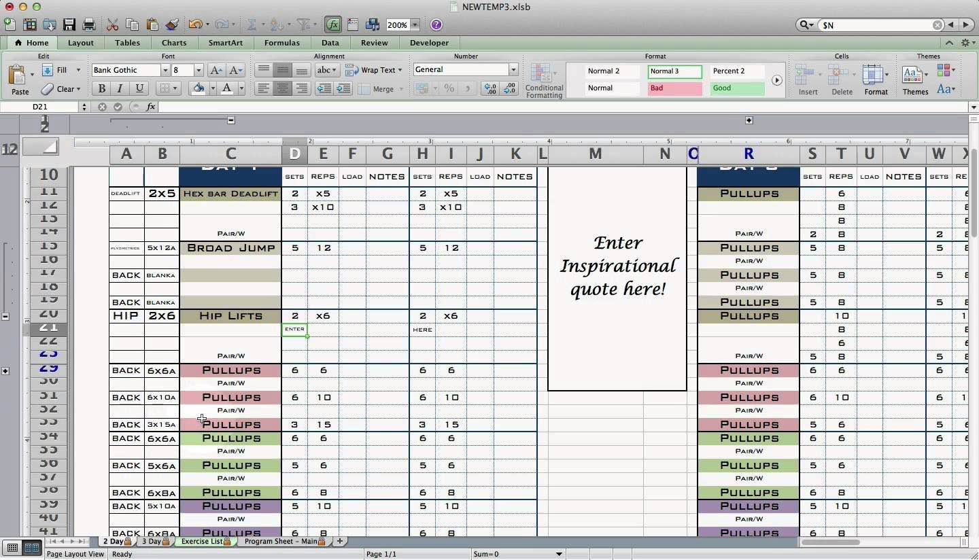Click inside the formula bar
This screenshot has width=979, height=560.
(x=476, y=107)
